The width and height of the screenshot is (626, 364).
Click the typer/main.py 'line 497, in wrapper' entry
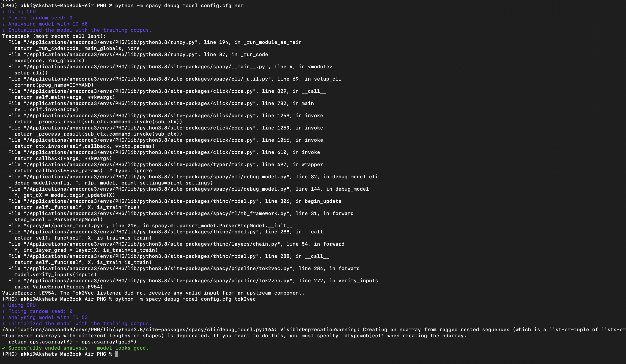coord(166,164)
